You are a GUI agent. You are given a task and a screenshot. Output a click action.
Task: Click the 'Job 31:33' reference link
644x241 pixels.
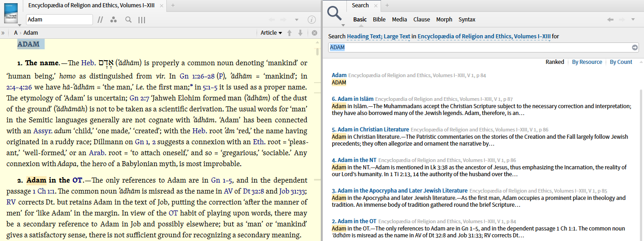coord(292,191)
